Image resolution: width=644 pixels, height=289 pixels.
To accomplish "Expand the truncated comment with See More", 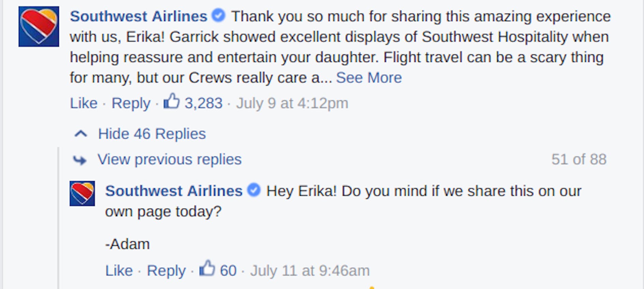I will pos(369,78).
